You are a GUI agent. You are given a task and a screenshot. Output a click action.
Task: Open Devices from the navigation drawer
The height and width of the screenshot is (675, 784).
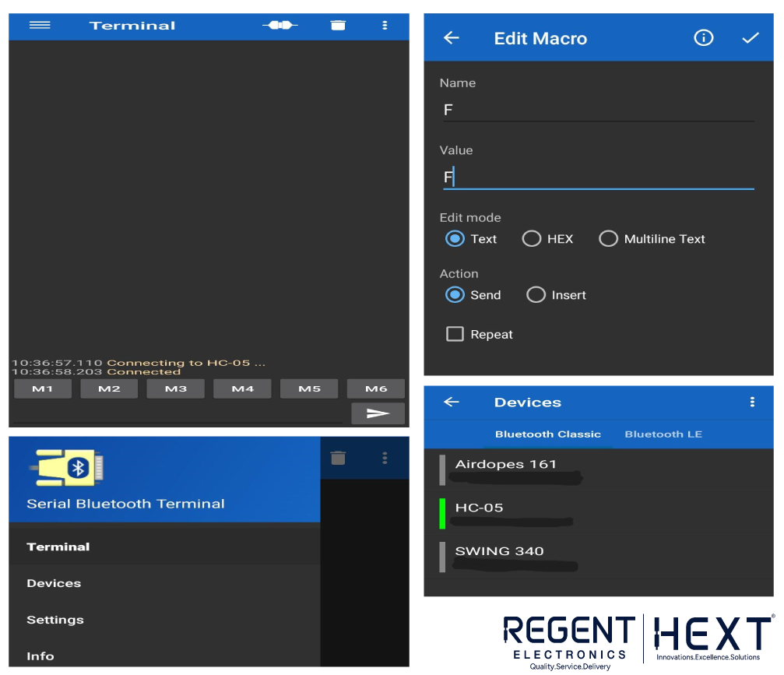164,583
